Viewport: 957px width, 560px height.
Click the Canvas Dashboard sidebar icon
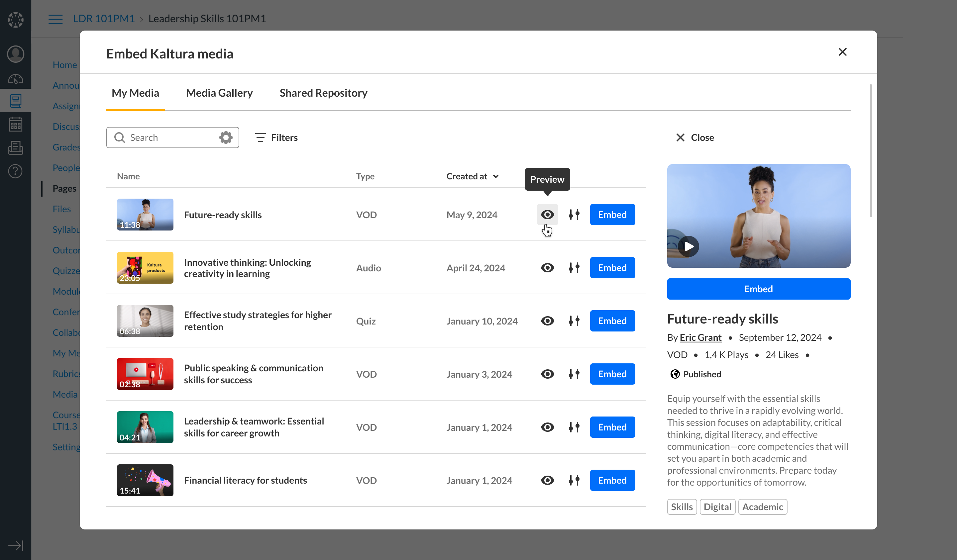(x=16, y=79)
